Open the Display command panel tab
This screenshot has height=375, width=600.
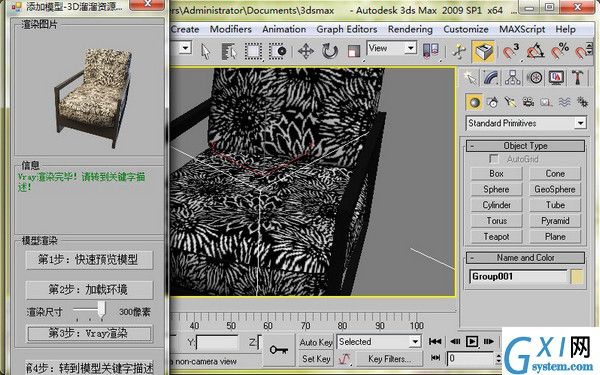coord(556,78)
